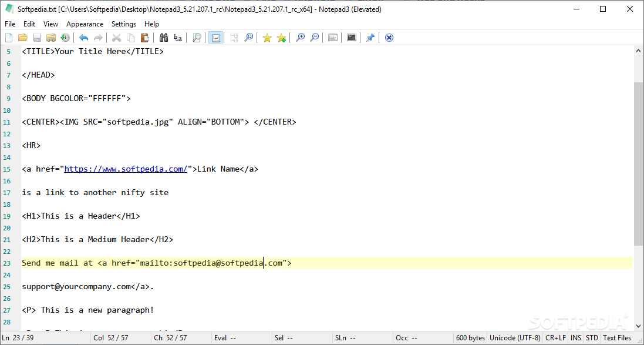The height and width of the screenshot is (345, 644).
Task: Open the File menu
Action: (10, 24)
